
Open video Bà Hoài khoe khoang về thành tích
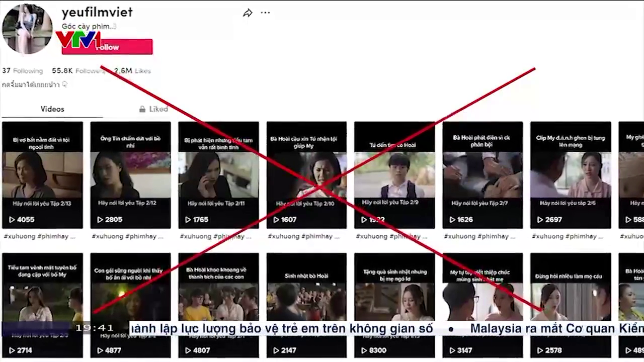coord(218,306)
